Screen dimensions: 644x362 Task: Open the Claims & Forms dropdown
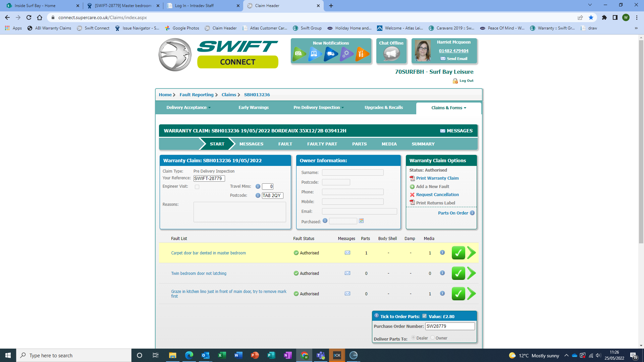pyautogui.click(x=448, y=108)
